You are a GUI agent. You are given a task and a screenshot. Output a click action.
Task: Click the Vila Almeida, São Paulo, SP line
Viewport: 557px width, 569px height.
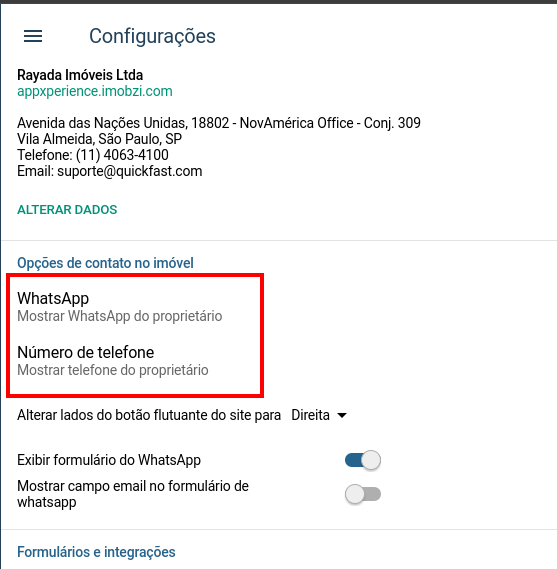click(x=99, y=139)
